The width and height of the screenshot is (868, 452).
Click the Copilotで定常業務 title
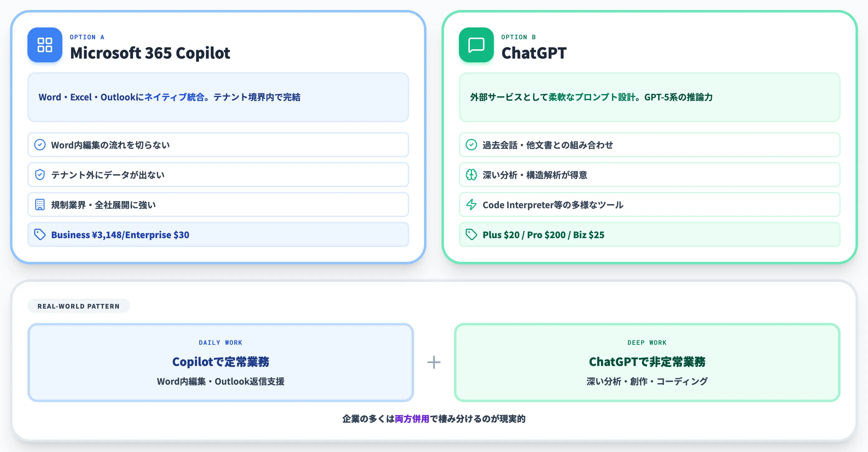tap(220, 362)
